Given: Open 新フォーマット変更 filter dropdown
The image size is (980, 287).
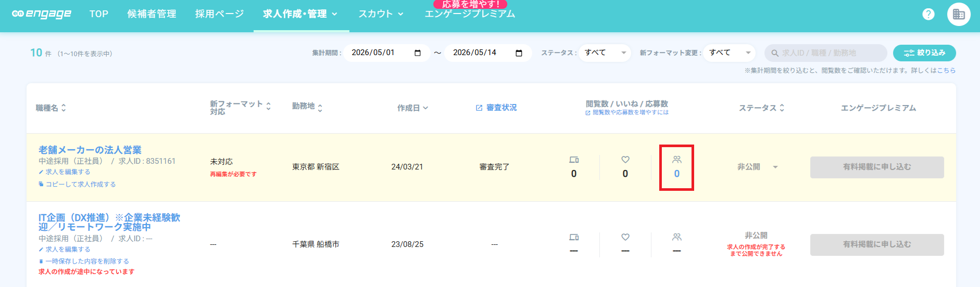Looking at the screenshot, I should [x=729, y=53].
